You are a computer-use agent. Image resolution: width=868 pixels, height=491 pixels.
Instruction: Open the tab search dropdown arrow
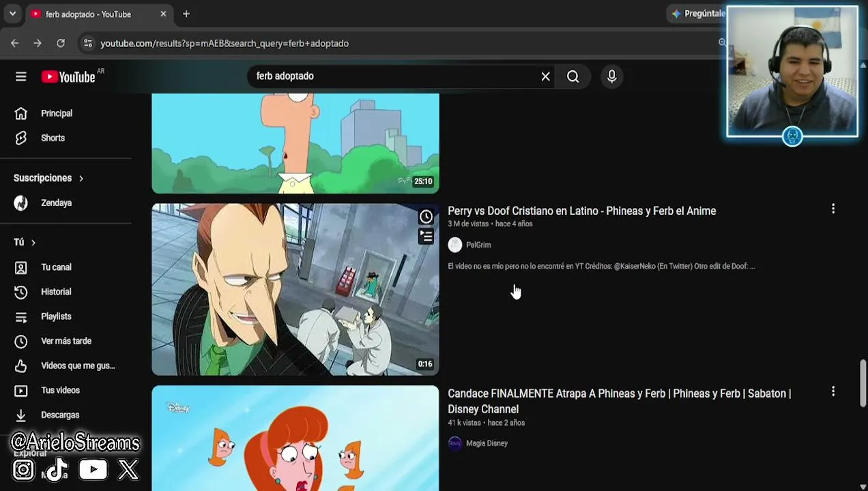(12, 14)
